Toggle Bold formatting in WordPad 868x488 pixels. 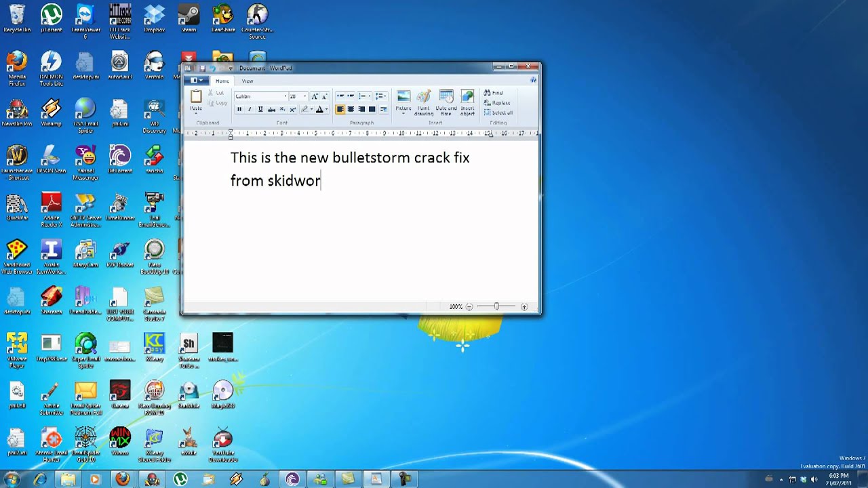[x=239, y=109]
